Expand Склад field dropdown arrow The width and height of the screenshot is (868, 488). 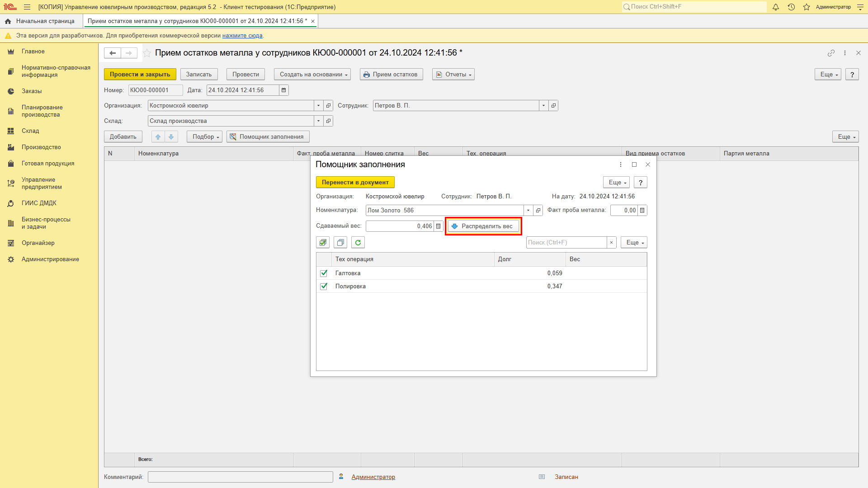pos(318,121)
